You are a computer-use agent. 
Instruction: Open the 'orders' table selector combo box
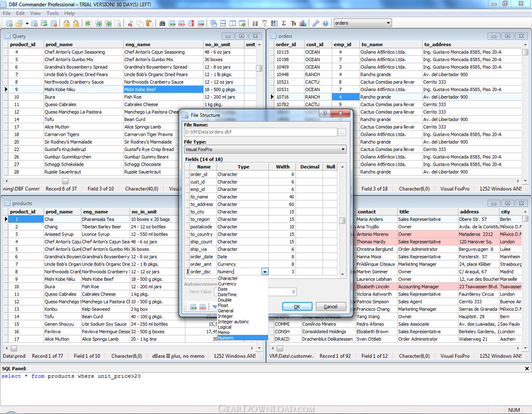pyautogui.click(x=362, y=23)
